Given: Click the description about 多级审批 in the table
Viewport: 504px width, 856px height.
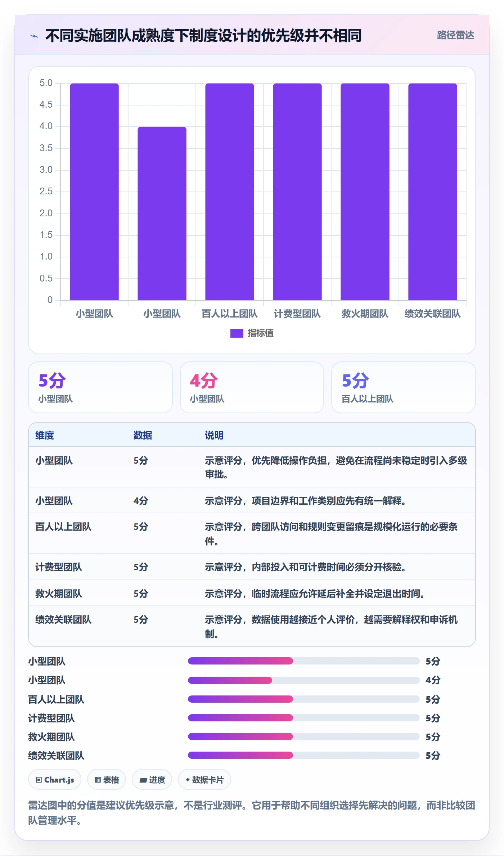Looking at the screenshot, I should (336, 467).
